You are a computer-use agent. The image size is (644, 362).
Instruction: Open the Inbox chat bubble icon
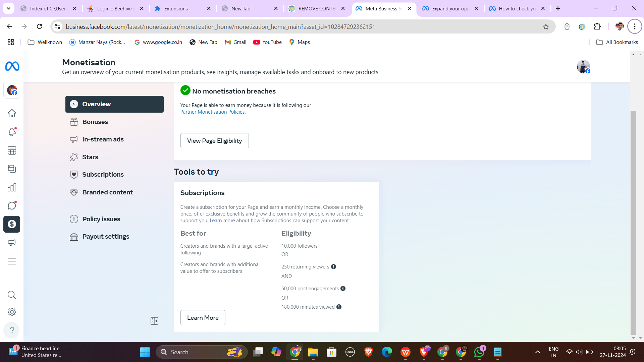click(12, 206)
